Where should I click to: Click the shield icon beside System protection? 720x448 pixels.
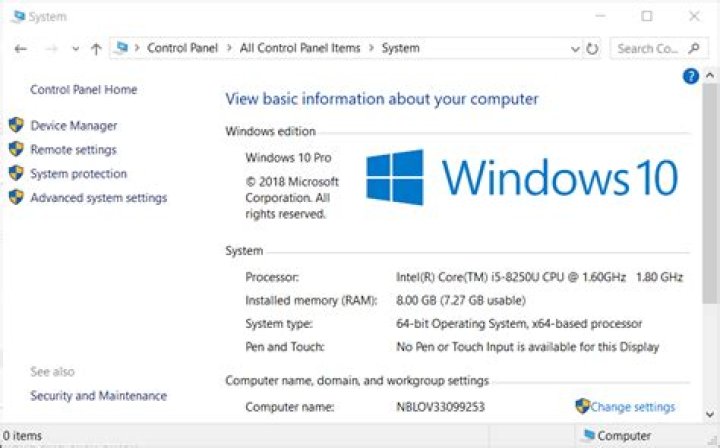16,173
